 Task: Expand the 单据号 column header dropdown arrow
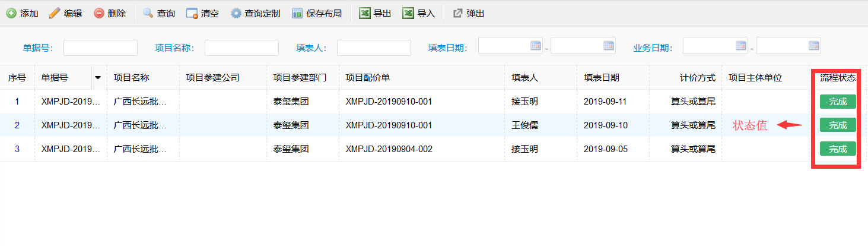pos(98,78)
